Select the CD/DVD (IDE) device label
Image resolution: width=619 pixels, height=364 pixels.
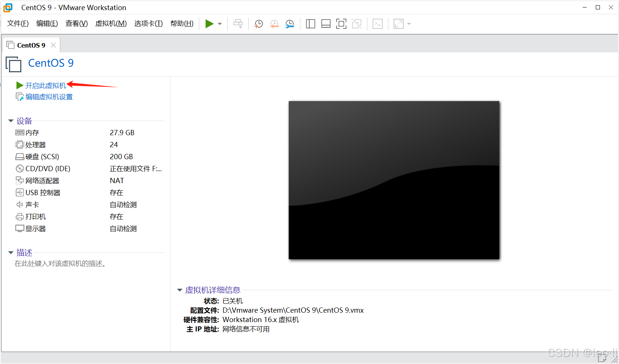click(x=48, y=169)
